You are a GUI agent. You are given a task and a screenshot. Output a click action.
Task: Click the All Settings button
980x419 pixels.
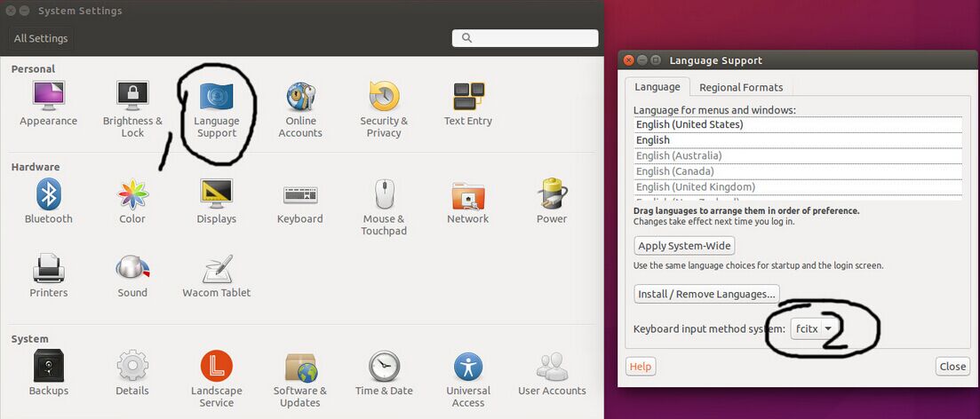pyautogui.click(x=41, y=38)
